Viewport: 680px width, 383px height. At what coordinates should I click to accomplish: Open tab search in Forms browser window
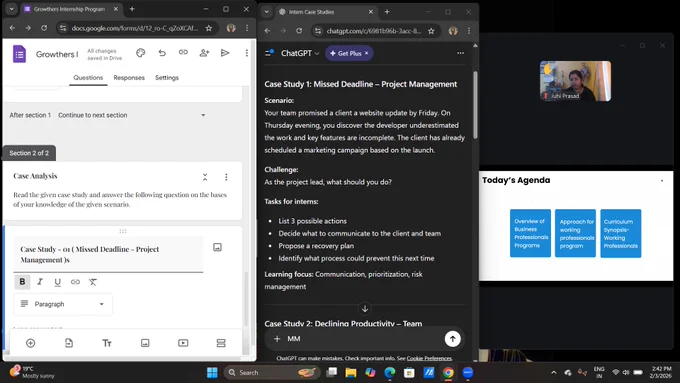(x=12, y=9)
